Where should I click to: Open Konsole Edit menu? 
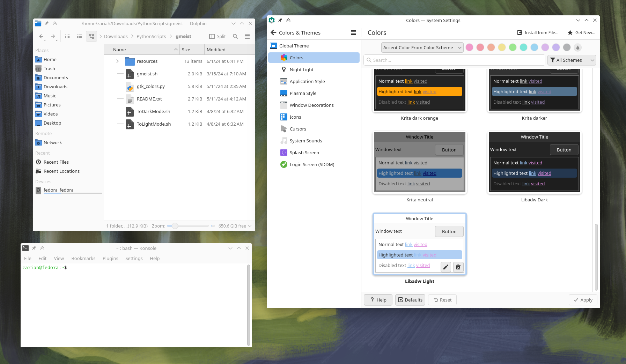tap(43, 258)
